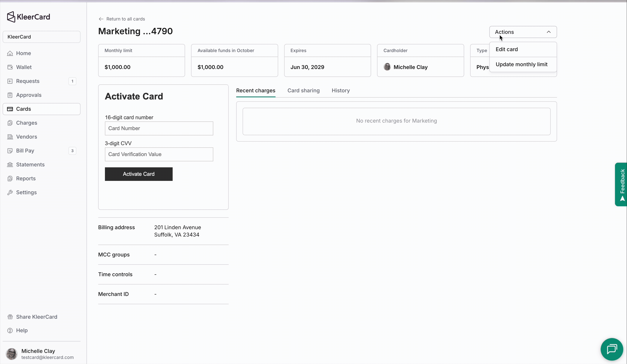Click the Vendors building icon
This screenshot has height=364, width=627.
10,137
